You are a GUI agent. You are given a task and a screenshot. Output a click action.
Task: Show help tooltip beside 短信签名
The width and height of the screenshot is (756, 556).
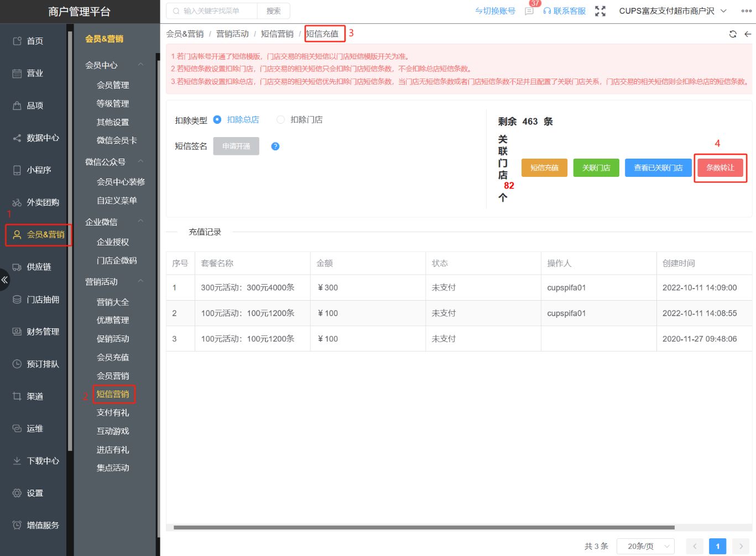[x=275, y=146]
